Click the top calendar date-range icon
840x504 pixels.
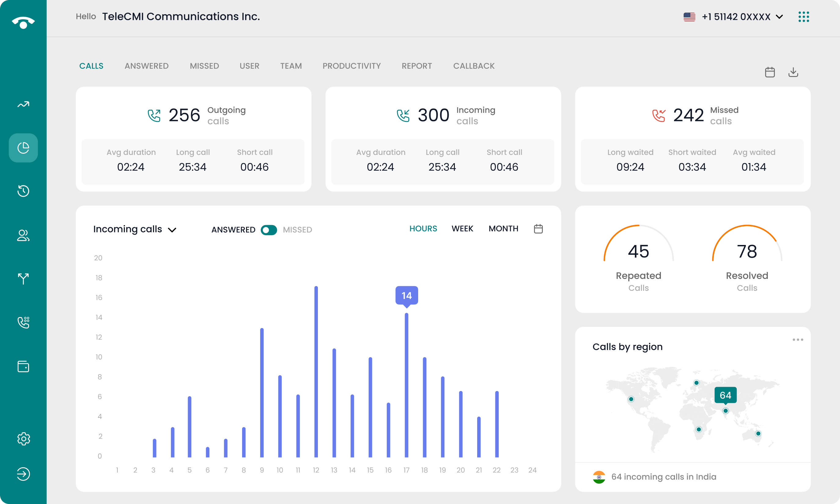click(770, 72)
